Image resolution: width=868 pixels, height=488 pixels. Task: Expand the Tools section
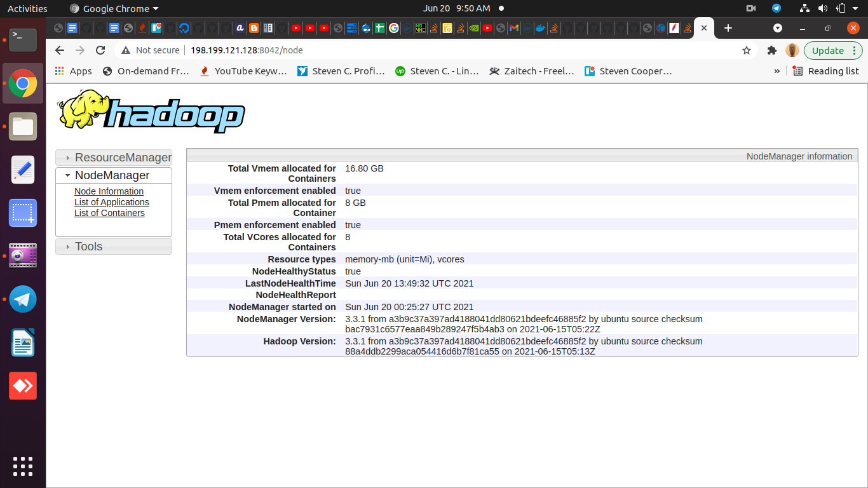point(114,247)
